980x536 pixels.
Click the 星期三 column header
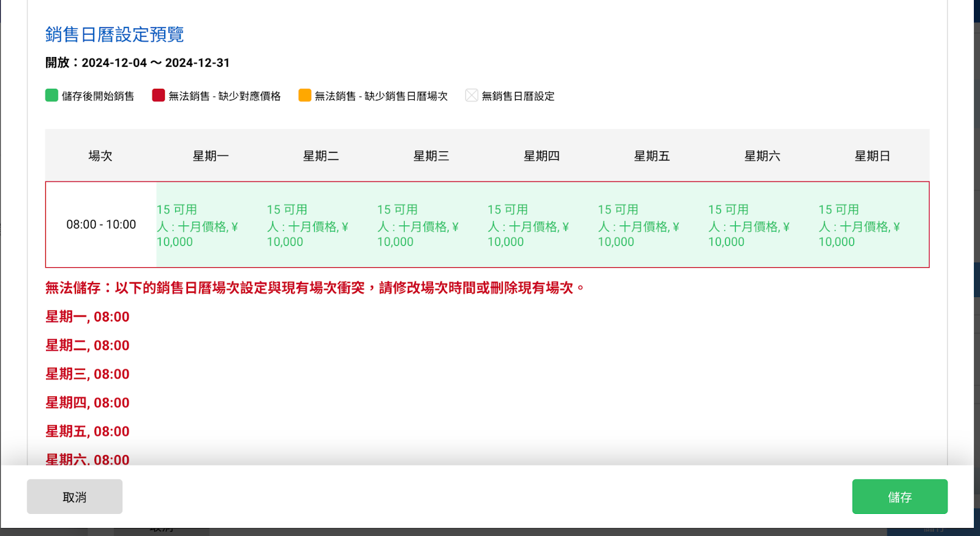431,156
